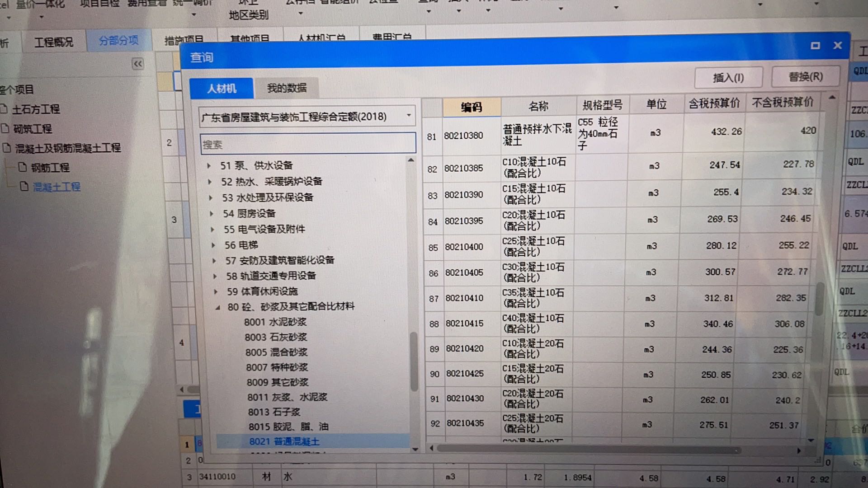Select row code 80210380
The width and height of the screenshot is (868, 488).
pyautogui.click(x=463, y=136)
